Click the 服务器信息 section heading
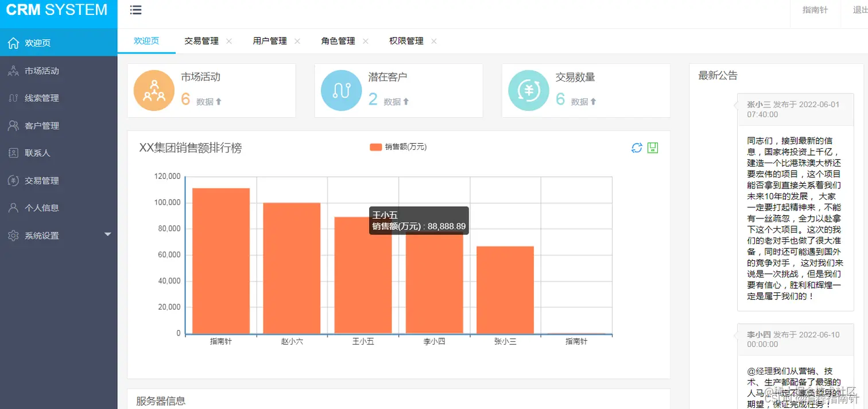 point(161,401)
